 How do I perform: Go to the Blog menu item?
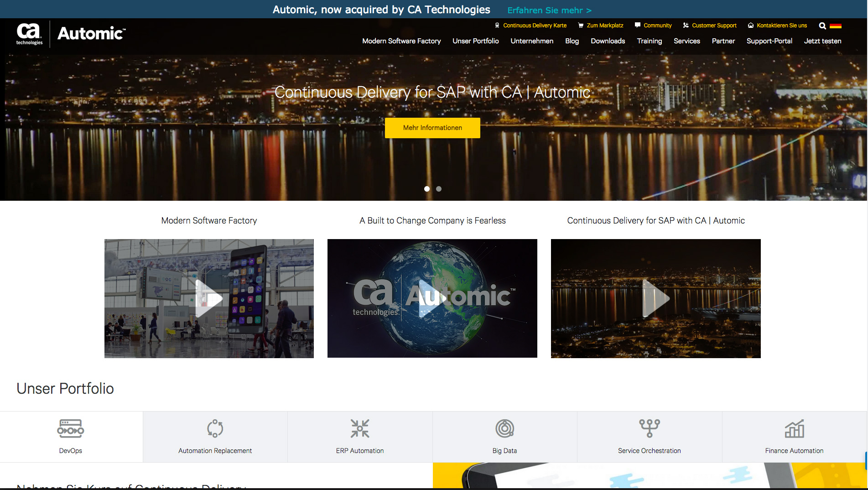[572, 41]
